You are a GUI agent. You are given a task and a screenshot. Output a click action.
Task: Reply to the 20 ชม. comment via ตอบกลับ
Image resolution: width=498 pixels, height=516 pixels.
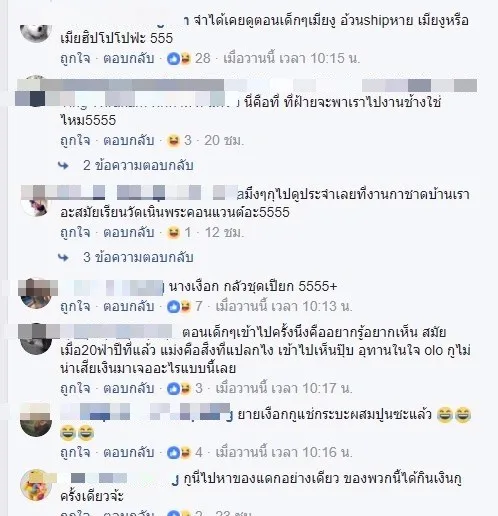tap(128, 141)
